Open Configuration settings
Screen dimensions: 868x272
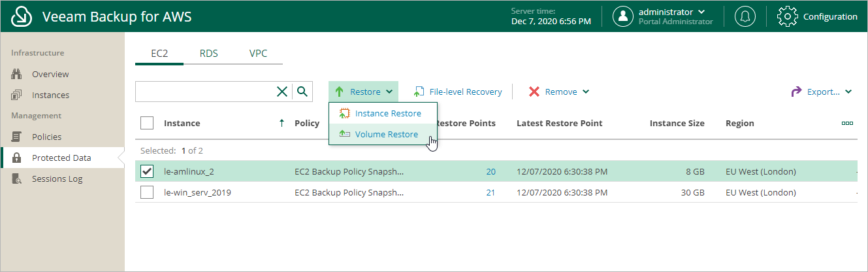(818, 16)
